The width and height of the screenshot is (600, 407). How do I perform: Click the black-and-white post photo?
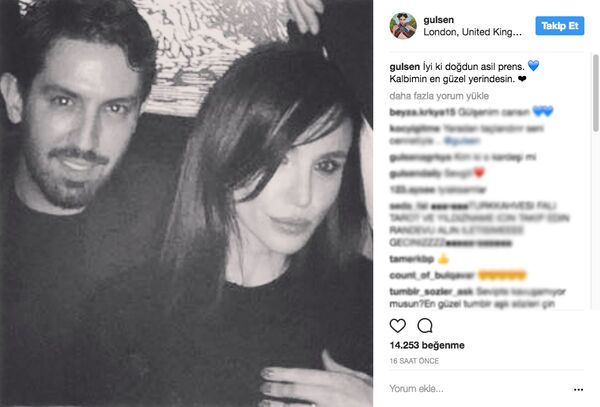[186, 204]
